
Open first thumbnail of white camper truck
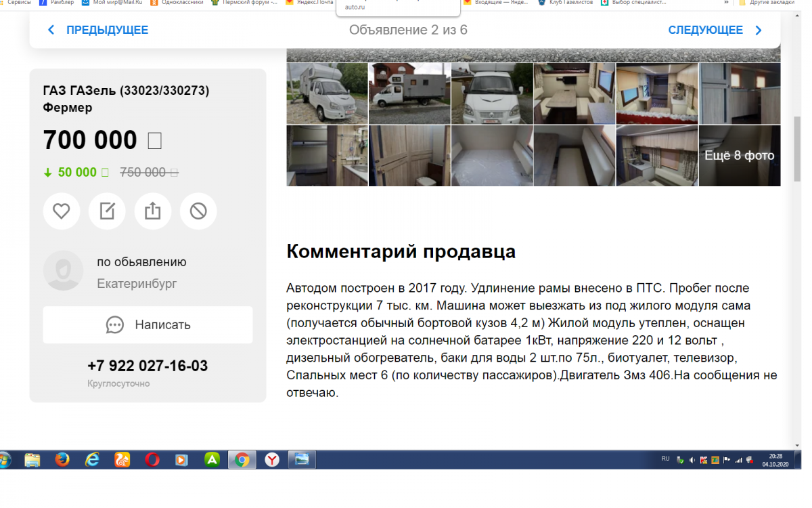coord(327,93)
